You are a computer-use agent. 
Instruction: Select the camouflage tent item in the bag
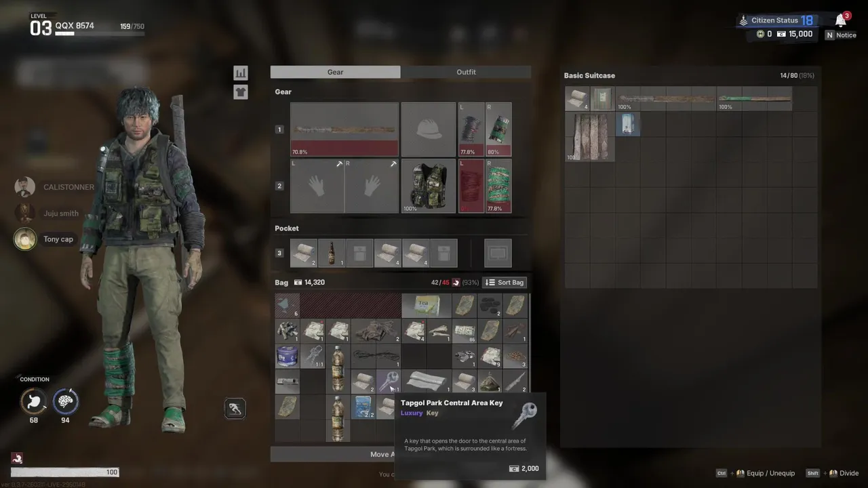point(489,381)
